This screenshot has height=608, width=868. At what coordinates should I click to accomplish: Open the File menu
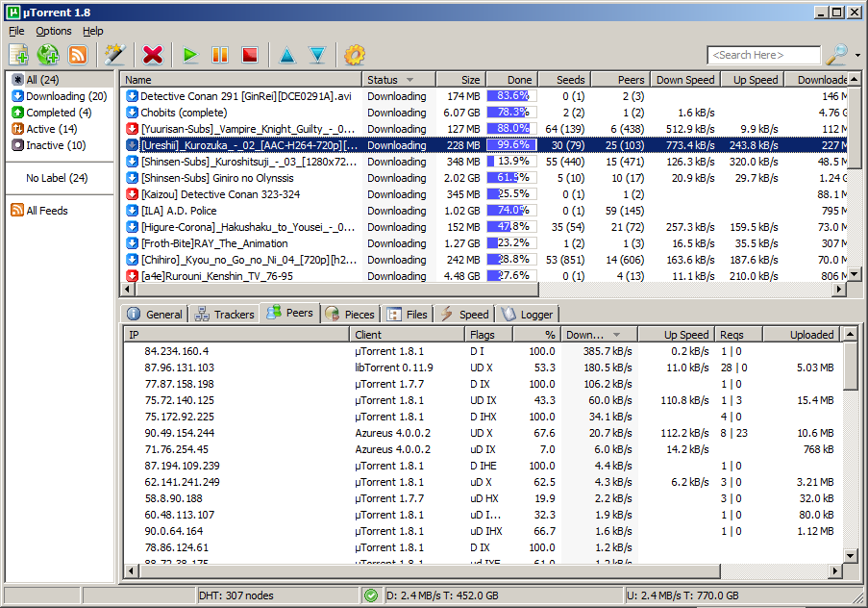pos(16,31)
